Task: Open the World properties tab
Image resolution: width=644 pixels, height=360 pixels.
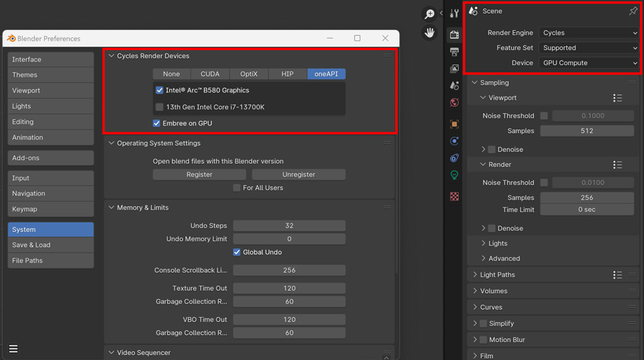Action: [454, 102]
